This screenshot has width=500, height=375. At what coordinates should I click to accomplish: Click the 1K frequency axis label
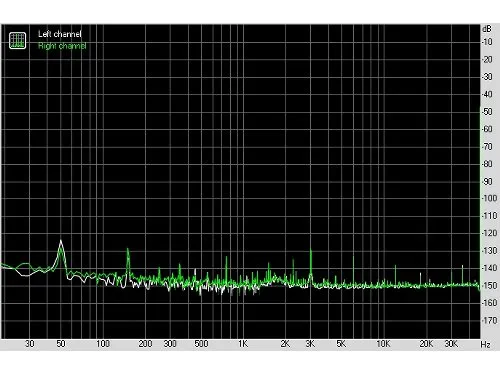coord(243,344)
